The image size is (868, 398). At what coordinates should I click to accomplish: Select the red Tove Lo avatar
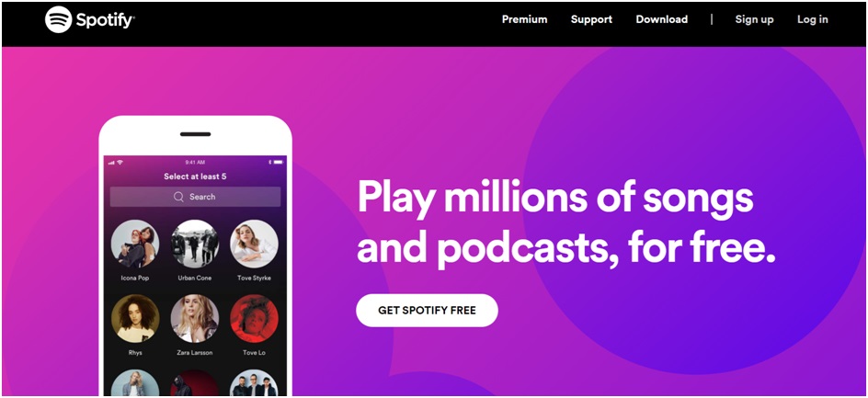pos(254,318)
